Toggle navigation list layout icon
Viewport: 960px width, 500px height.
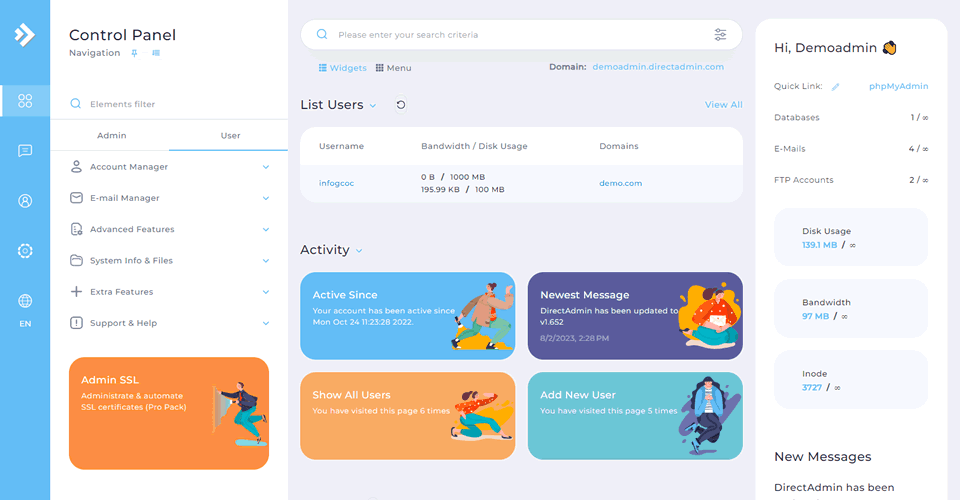tap(156, 53)
